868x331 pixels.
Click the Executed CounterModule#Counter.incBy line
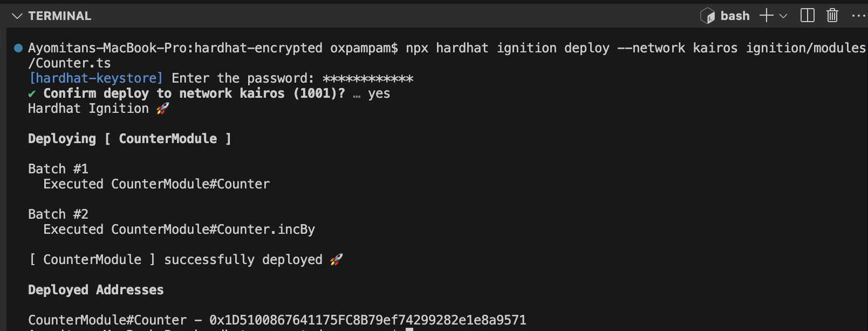point(179,229)
